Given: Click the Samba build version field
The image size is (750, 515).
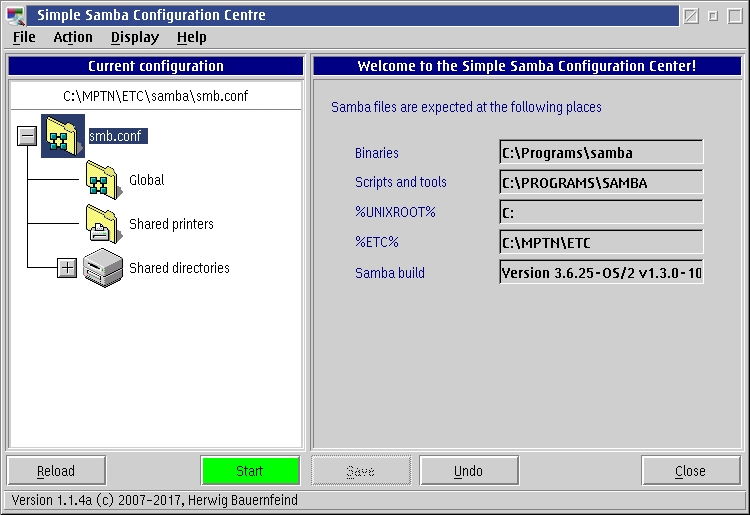Looking at the screenshot, I should click(601, 273).
